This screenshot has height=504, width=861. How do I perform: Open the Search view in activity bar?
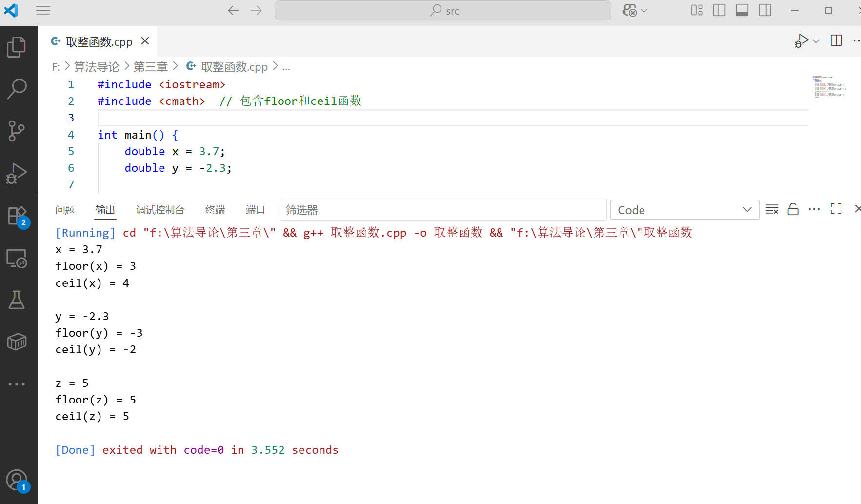17,89
